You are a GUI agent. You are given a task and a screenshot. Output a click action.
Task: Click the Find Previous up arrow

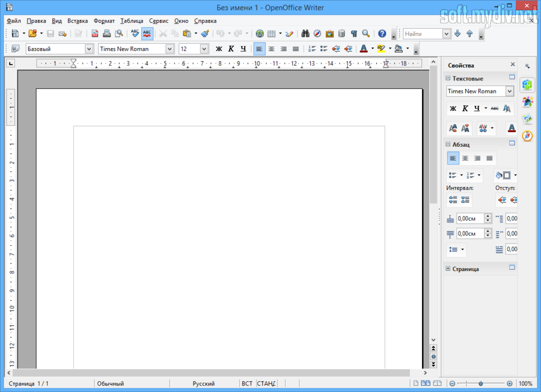(469, 34)
